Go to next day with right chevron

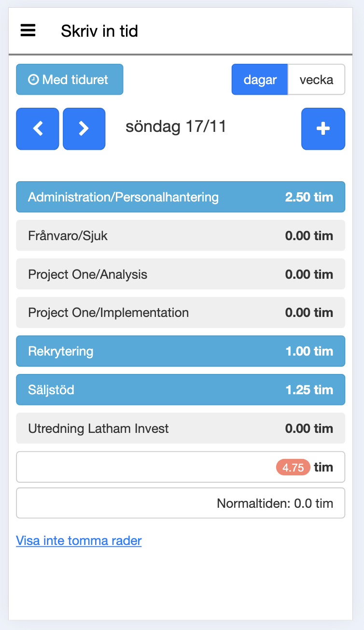click(x=84, y=129)
